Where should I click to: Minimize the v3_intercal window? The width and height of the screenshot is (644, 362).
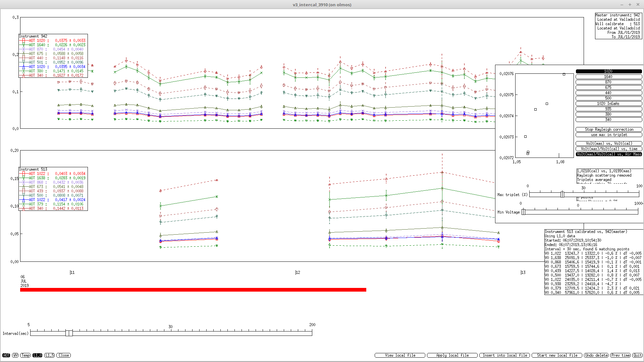622,5
